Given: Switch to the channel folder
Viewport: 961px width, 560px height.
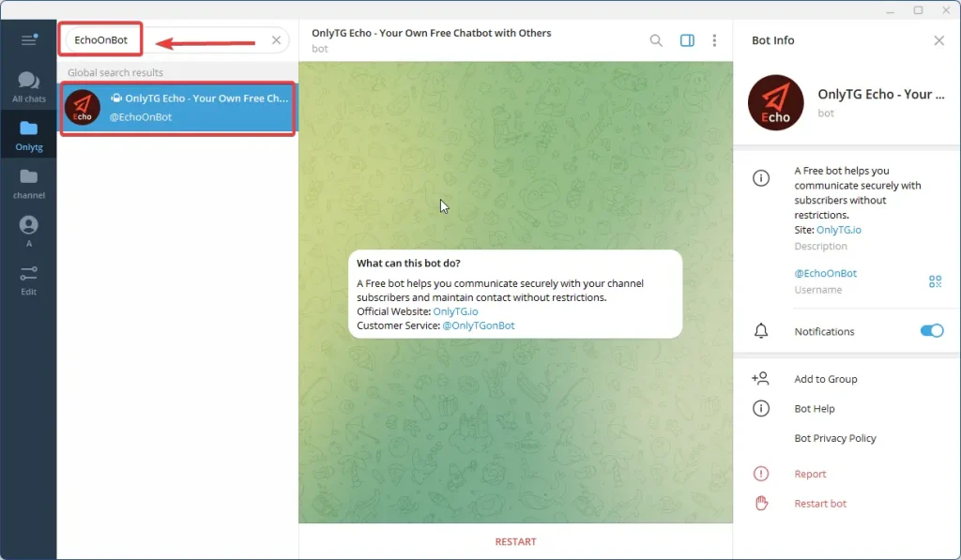Looking at the screenshot, I should tap(28, 184).
